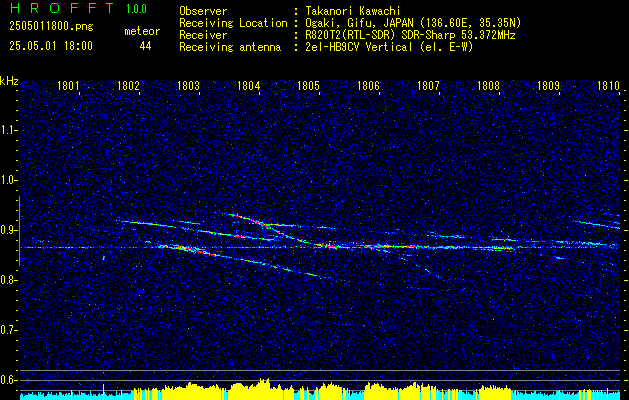Click the small isolated echo after 1801
Viewport: 629px width, 400px height.
click(x=103, y=258)
